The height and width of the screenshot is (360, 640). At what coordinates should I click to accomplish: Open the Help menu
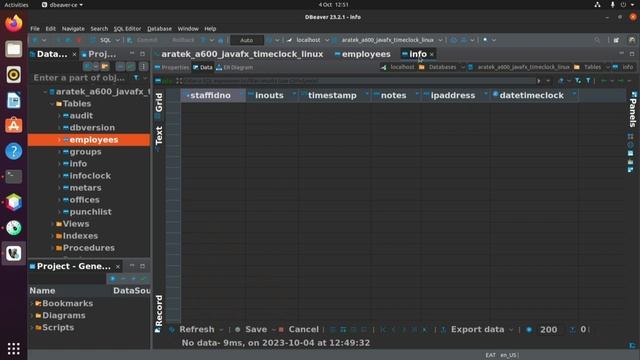tap(210, 29)
